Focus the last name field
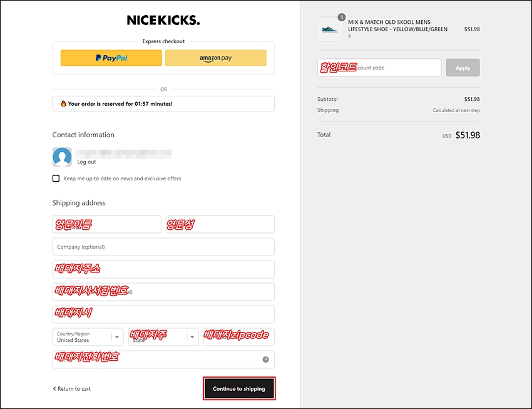The width and height of the screenshot is (532, 409). [220, 224]
